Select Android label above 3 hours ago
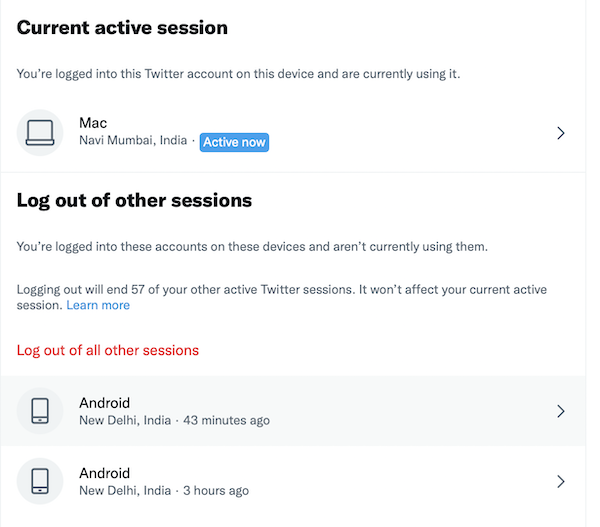Screen dimensions: 600x527 105,473
